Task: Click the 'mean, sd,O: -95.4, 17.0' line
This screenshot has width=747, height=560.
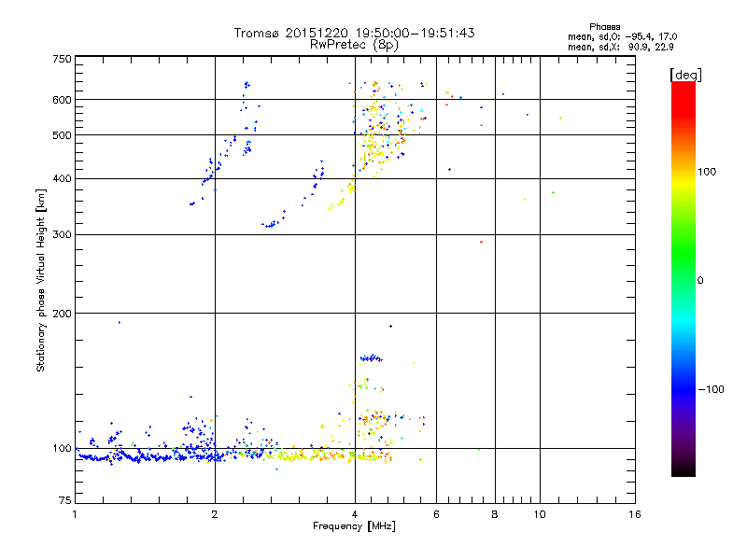Action: [x=622, y=36]
